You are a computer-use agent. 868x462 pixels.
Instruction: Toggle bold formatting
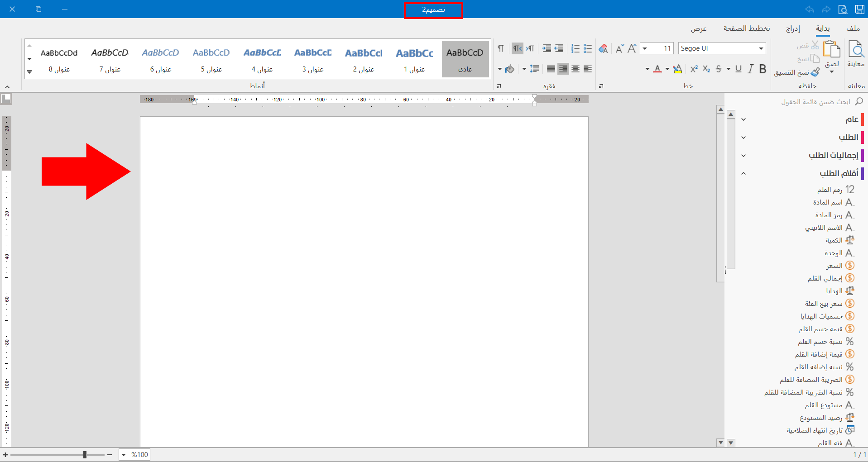pos(763,69)
